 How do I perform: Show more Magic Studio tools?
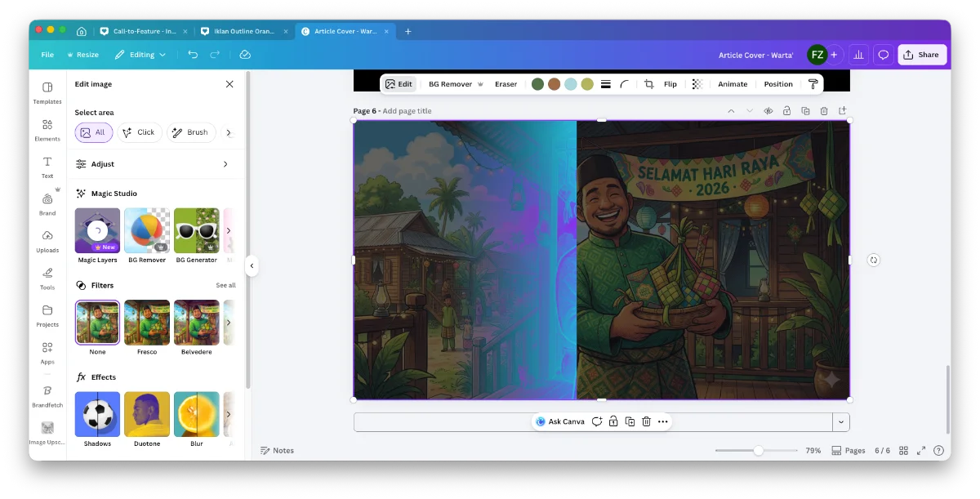pyautogui.click(x=229, y=230)
